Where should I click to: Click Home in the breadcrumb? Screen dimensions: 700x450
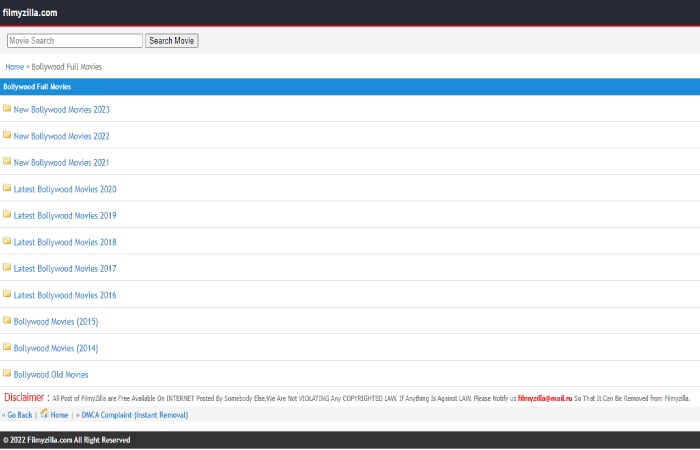tap(14, 67)
